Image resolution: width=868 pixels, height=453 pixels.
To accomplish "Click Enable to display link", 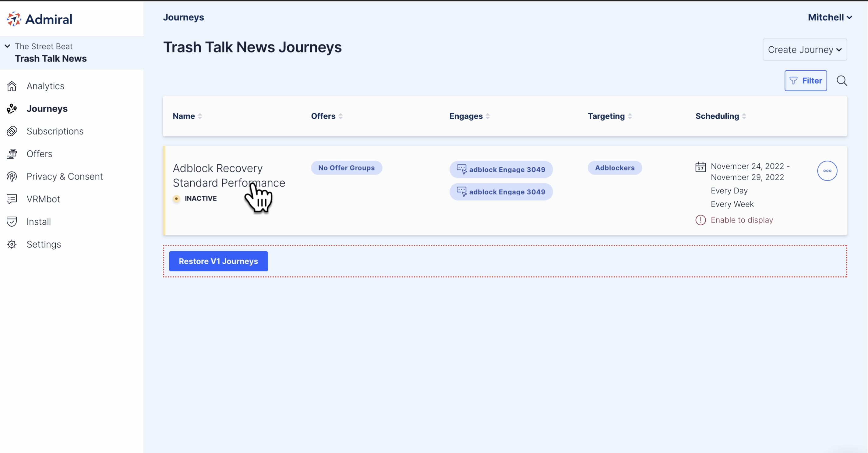I will (x=742, y=220).
